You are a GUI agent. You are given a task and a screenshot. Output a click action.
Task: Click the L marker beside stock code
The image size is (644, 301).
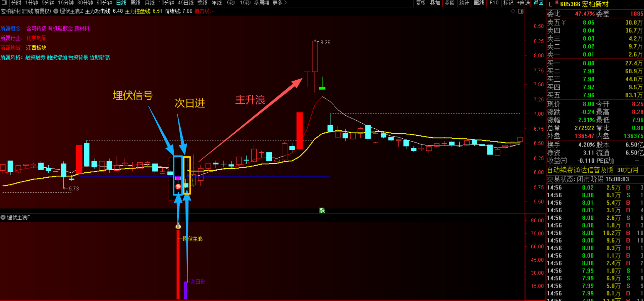(x=550, y=4)
